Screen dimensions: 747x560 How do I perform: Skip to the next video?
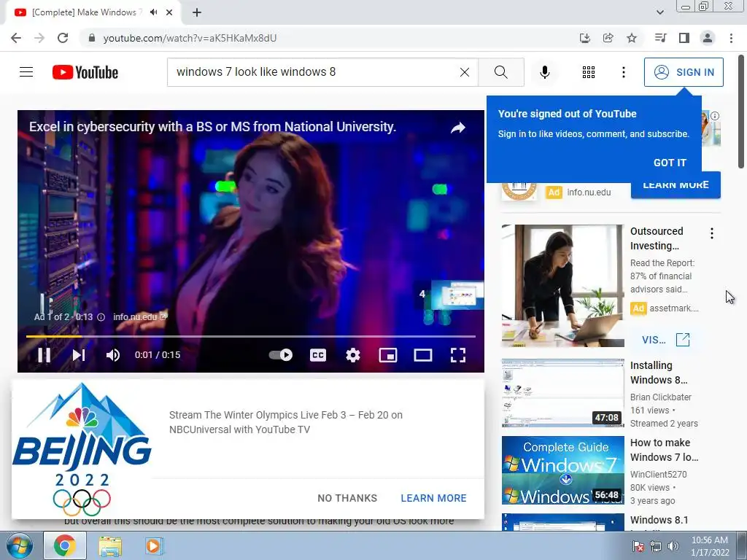(x=79, y=355)
